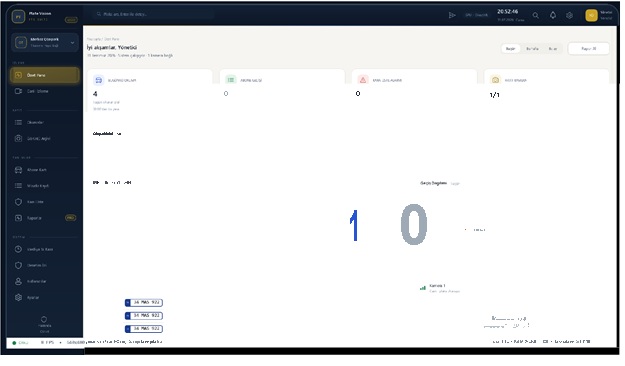The image size is (625, 366).
Task: Open the notifications bell icon
Action: (553, 15)
